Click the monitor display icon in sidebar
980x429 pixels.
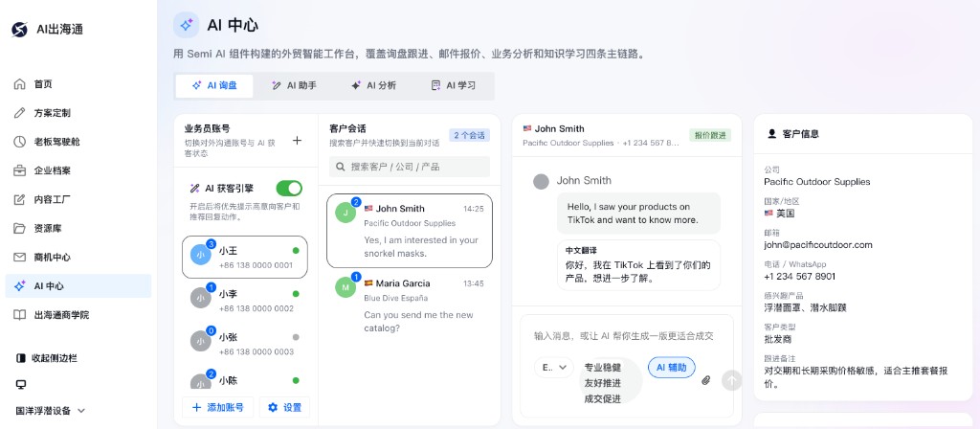point(21,385)
